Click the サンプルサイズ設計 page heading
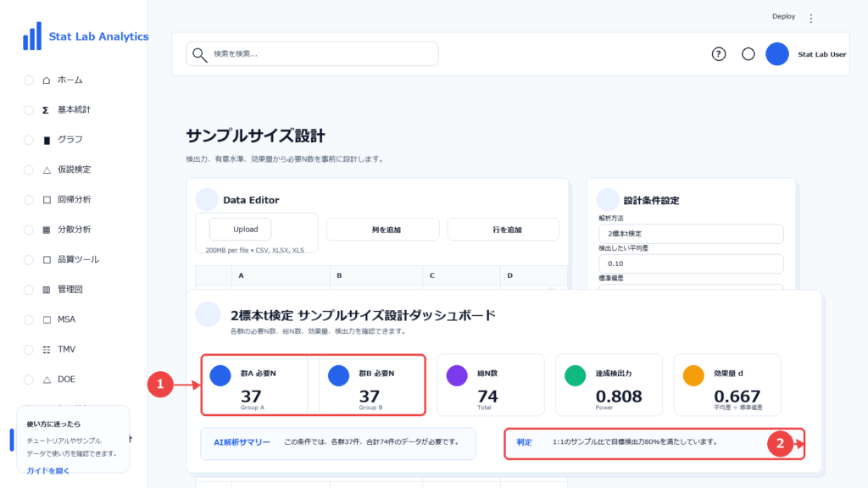 pyautogui.click(x=256, y=136)
